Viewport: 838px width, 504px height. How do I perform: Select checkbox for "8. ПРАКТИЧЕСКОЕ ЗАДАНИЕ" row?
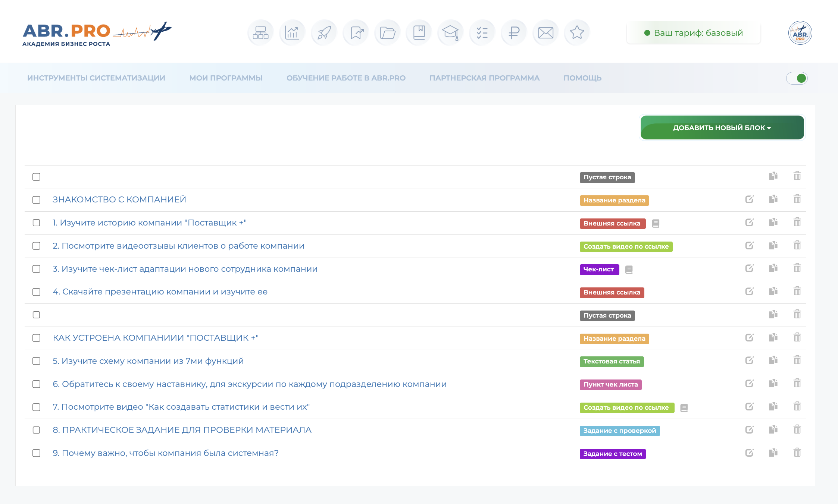pos(36,430)
